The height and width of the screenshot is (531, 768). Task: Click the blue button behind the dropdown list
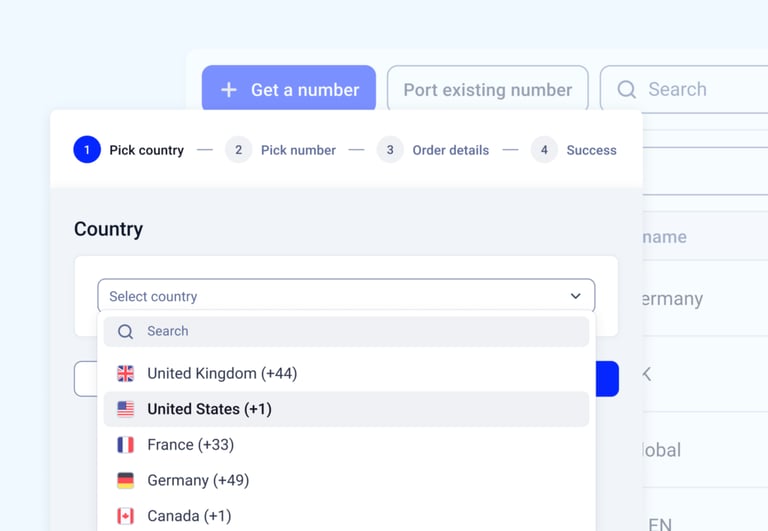[x=607, y=379]
